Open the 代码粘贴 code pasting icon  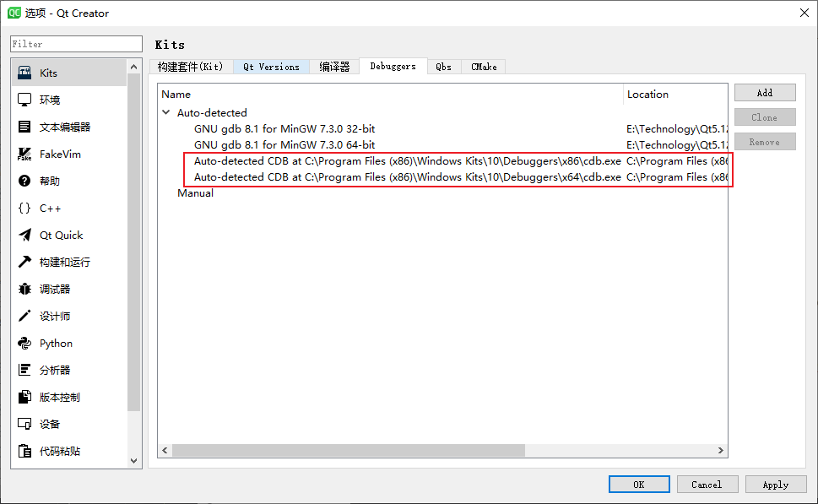[x=24, y=451]
